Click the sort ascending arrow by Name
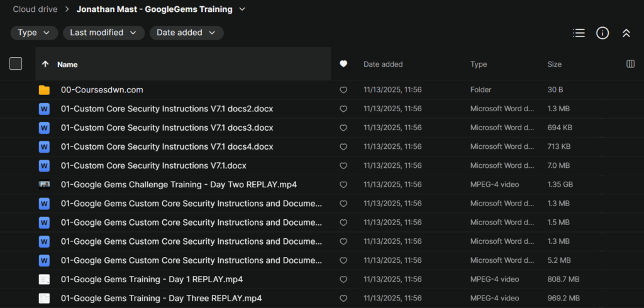 [x=45, y=64]
